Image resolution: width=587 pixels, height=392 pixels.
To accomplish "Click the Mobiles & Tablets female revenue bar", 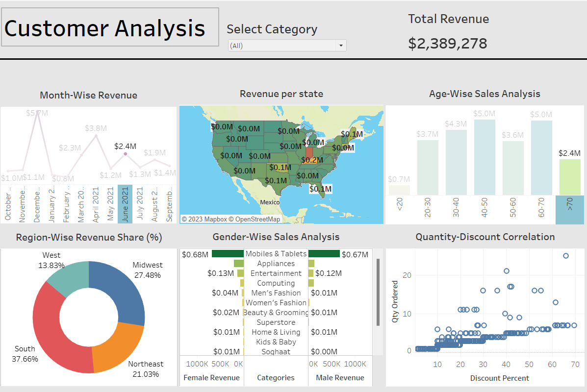I will pyautogui.click(x=229, y=254).
